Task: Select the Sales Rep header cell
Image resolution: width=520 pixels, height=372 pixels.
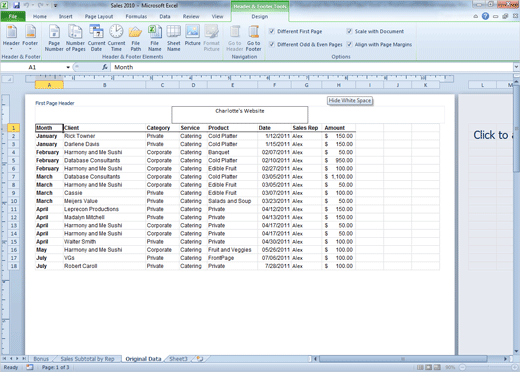Action: click(x=306, y=128)
